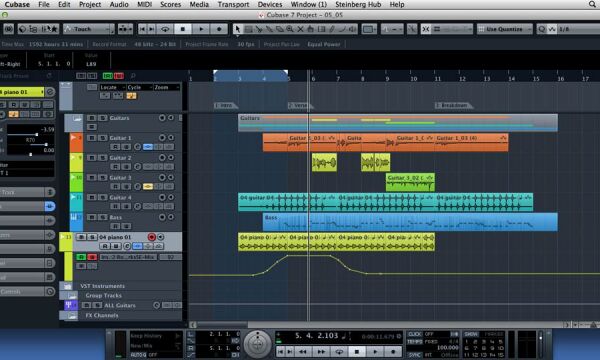The height and width of the screenshot is (360, 600).
Task: Select the Object Selection arrow tool
Action: [238, 29]
